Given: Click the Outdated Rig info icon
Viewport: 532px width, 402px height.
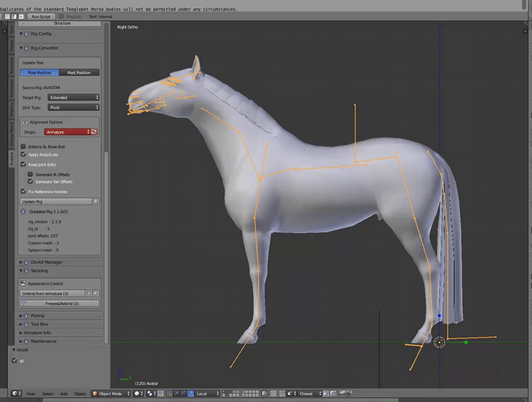Looking at the screenshot, I should [x=23, y=212].
